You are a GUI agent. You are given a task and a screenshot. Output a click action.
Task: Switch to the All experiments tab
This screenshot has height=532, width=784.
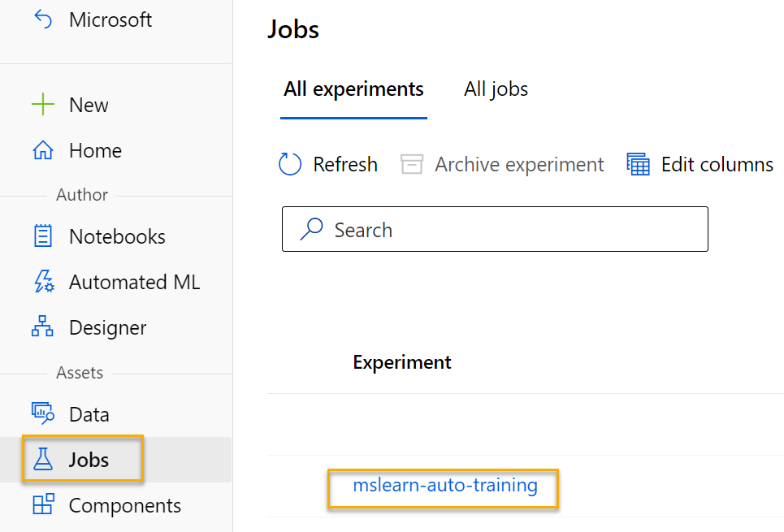coord(353,89)
